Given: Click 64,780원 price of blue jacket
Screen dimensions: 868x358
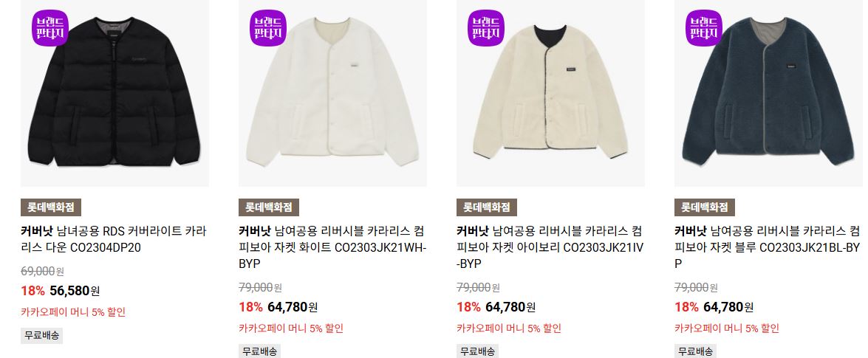Looking at the screenshot, I should [x=728, y=307].
